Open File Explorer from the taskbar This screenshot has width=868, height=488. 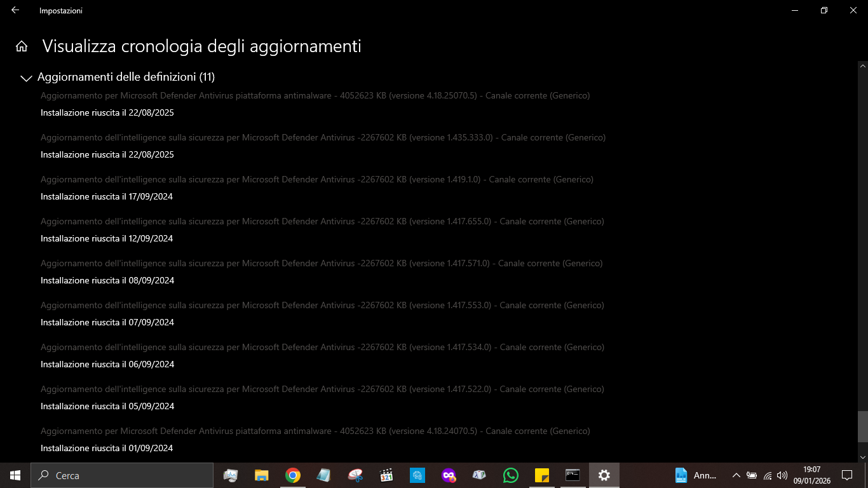click(x=262, y=475)
